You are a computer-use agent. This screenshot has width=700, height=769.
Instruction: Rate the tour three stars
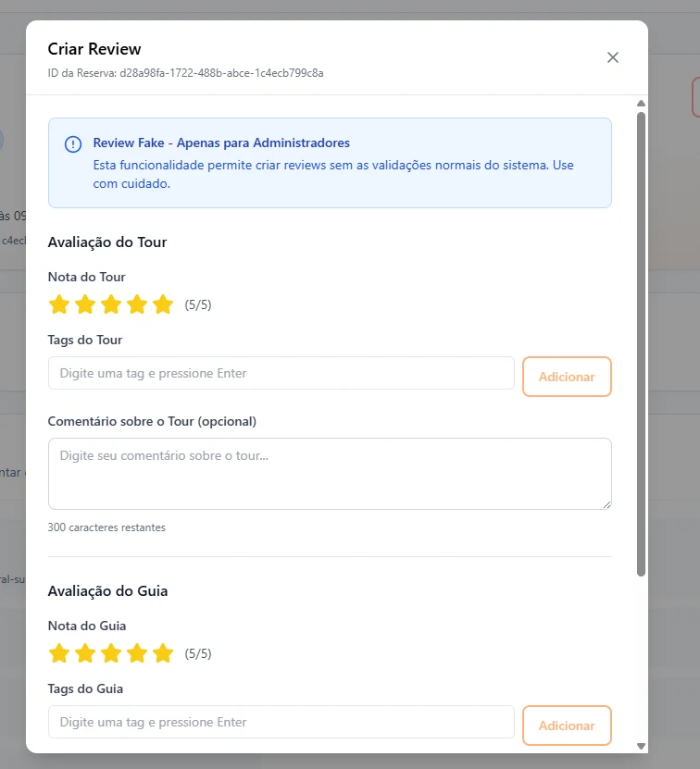point(111,304)
